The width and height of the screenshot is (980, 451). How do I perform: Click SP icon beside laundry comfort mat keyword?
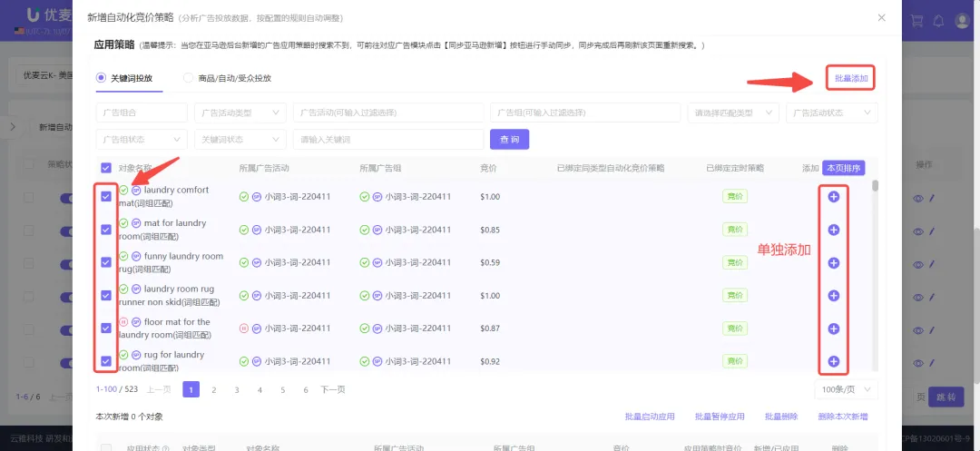pyautogui.click(x=136, y=190)
